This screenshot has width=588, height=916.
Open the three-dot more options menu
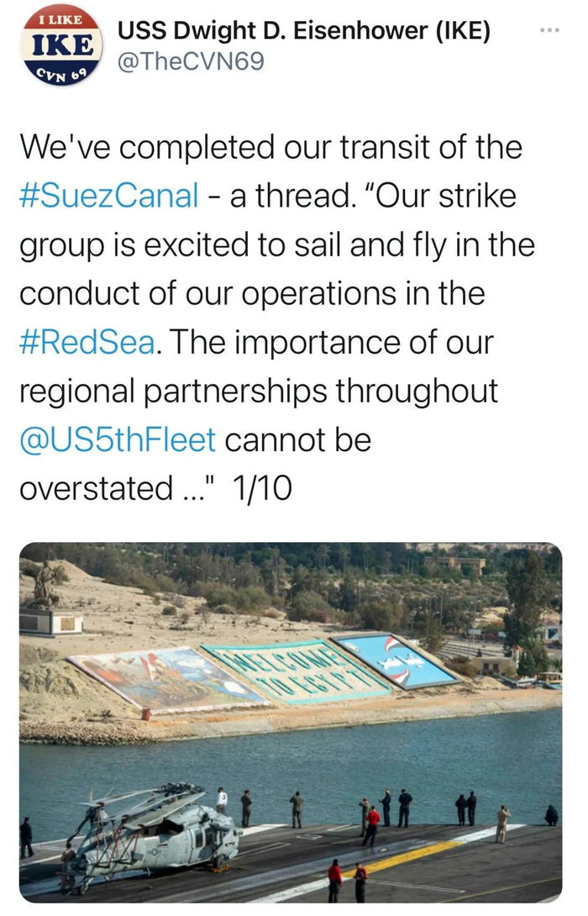549,32
